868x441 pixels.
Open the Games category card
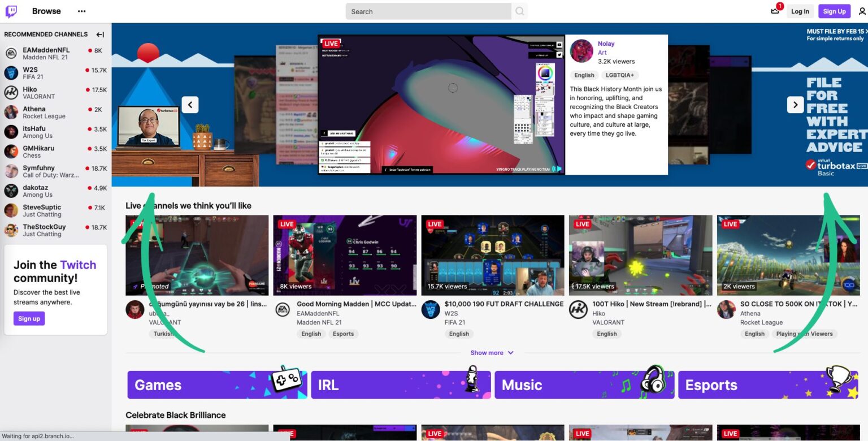coord(216,385)
